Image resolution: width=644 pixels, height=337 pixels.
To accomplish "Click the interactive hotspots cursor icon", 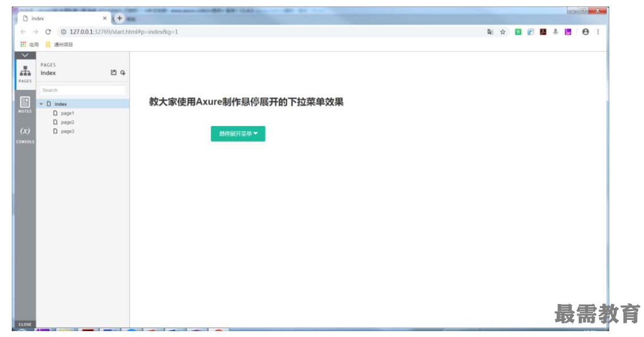I will tap(123, 72).
